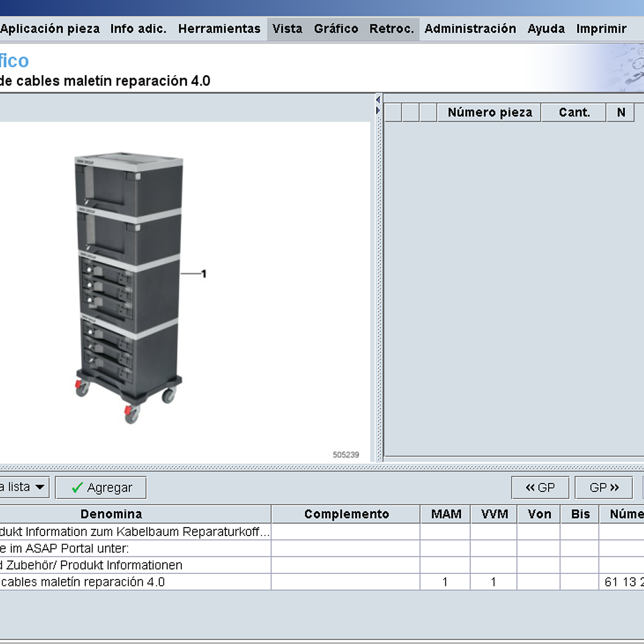Image resolution: width=644 pixels, height=644 pixels.
Task: Open the 'lista' dropdown arrow
Action: click(40, 487)
